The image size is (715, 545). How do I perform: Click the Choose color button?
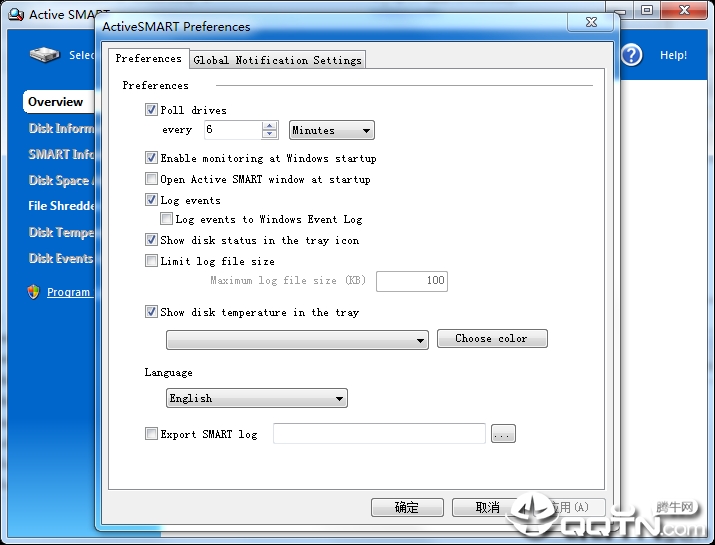(x=492, y=338)
